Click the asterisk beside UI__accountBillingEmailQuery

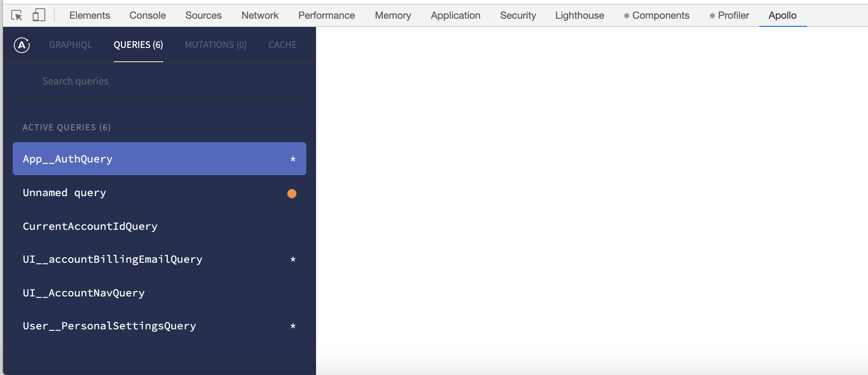(x=292, y=259)
